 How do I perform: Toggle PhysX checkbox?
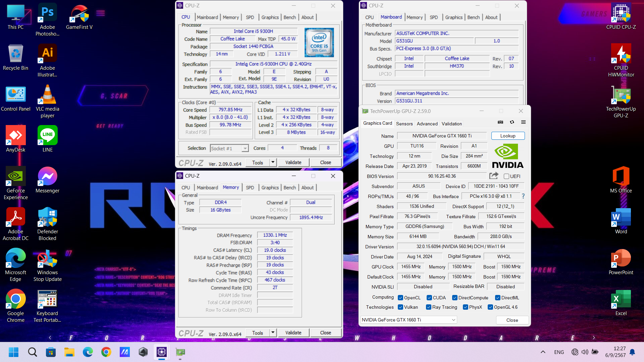[465, 307]
